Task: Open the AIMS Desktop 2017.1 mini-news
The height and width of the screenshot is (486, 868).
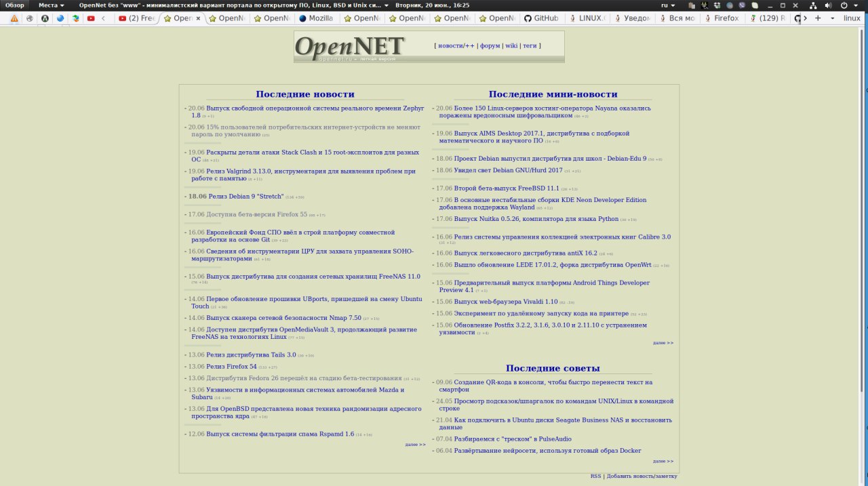Action: point(534,137)
